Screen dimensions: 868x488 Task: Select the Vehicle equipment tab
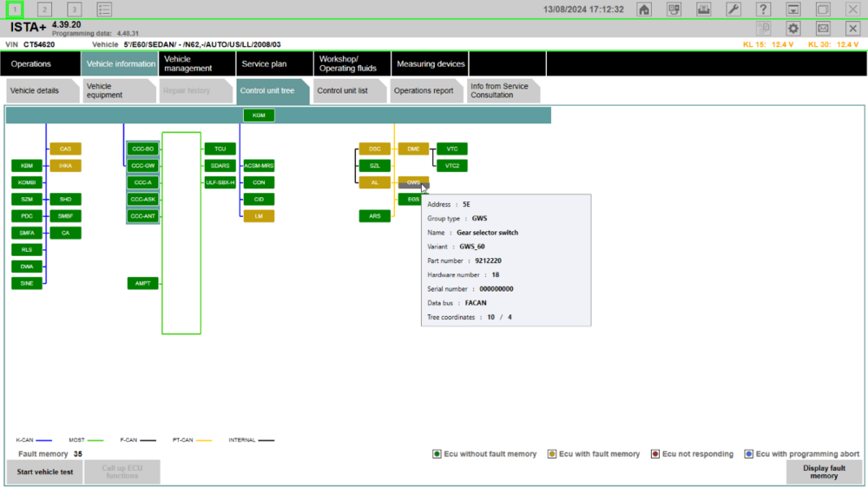tap(118, 91)
